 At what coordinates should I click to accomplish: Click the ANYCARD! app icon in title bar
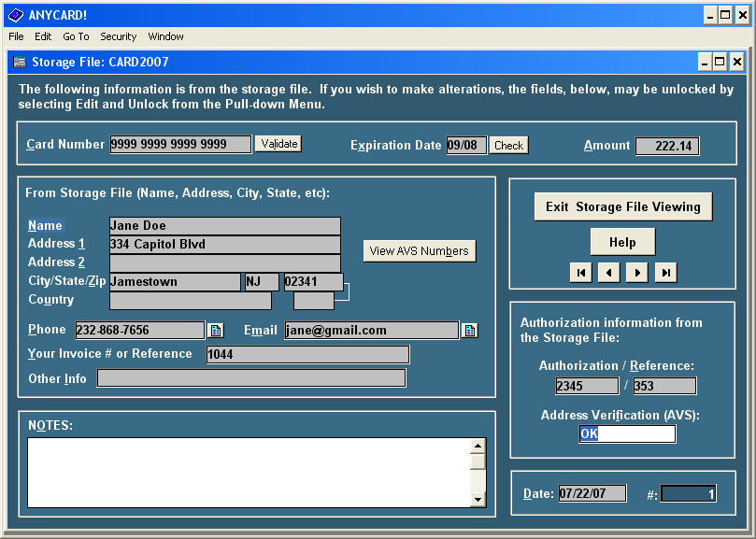[16, 15]
